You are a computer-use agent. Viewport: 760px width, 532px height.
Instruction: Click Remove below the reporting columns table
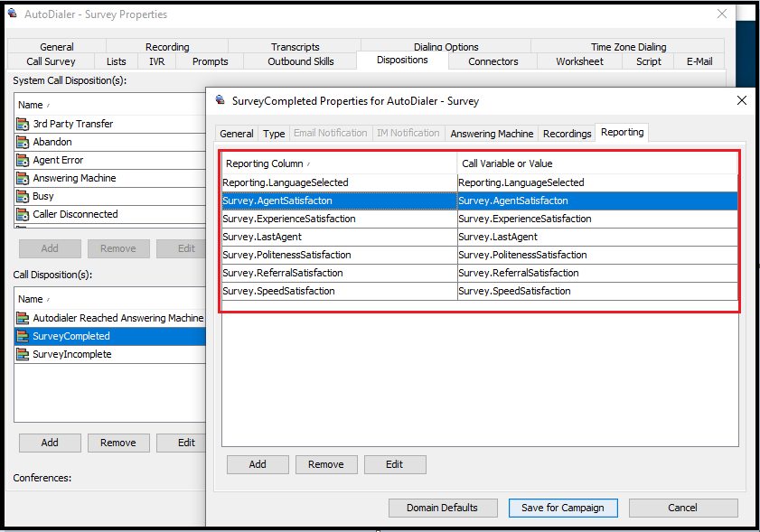click(325, 464)
